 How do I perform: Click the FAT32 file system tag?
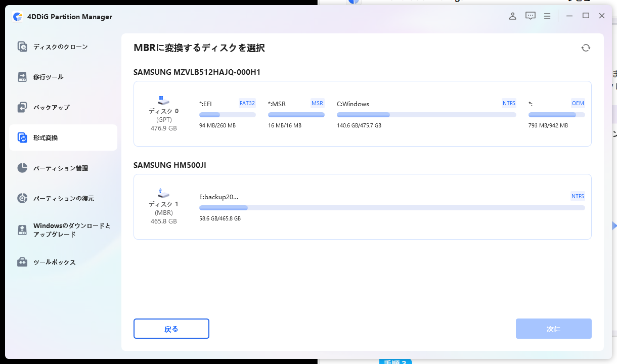point(247,103)
